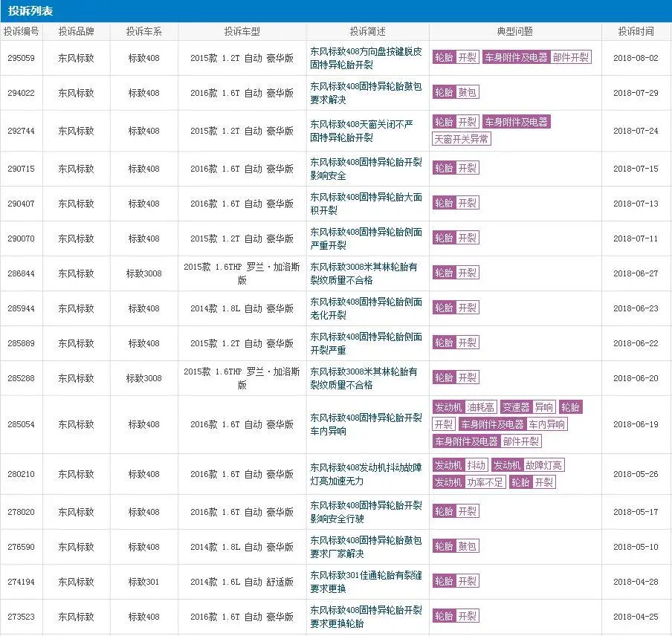Select the 发动机 故障灯亮 tag in row 280210

tap(528, 465)
